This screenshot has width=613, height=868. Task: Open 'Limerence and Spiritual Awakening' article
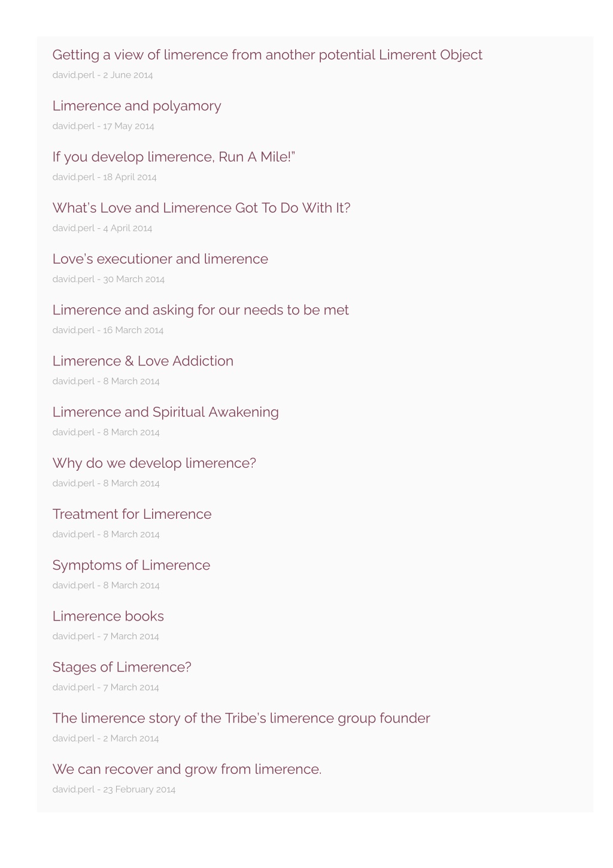(165, 412)
